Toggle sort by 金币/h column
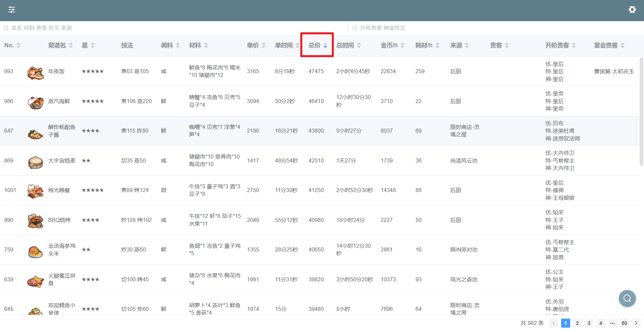This screenshot has width=644, height=332. click(x=392, y=45)
